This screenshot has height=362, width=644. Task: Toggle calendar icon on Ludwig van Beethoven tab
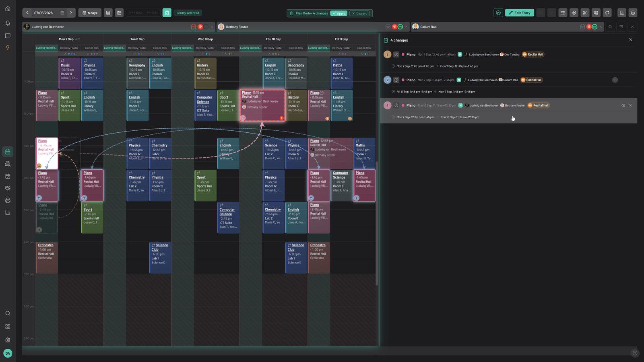click(x=194, y=27)
